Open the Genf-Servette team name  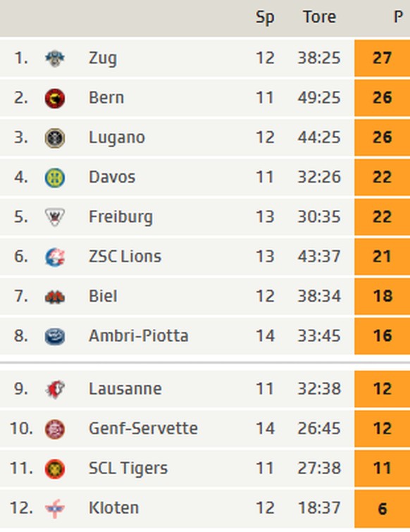[x=143, y=428]
